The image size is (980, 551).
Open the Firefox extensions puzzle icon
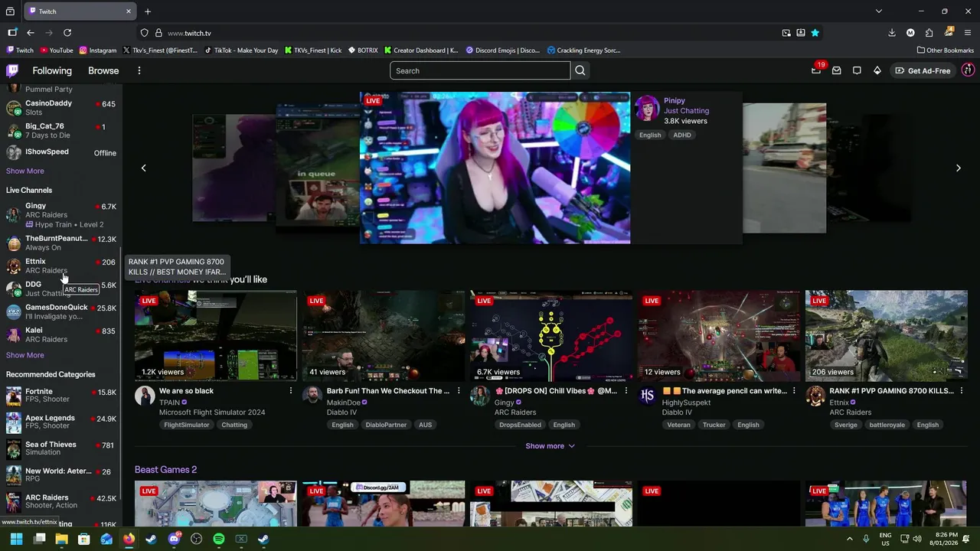coord(929,33)
